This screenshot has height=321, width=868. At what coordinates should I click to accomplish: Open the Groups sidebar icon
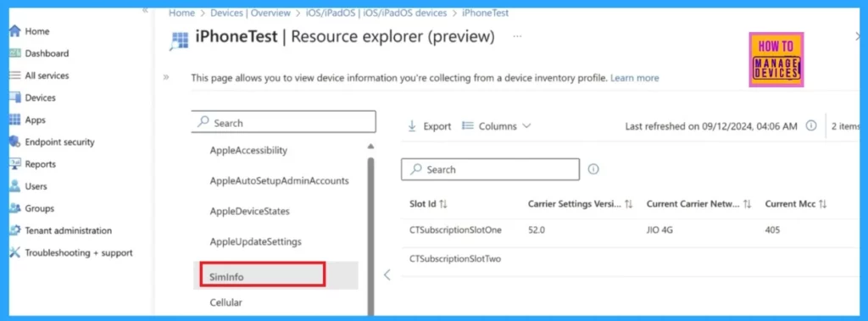point(15,208)
